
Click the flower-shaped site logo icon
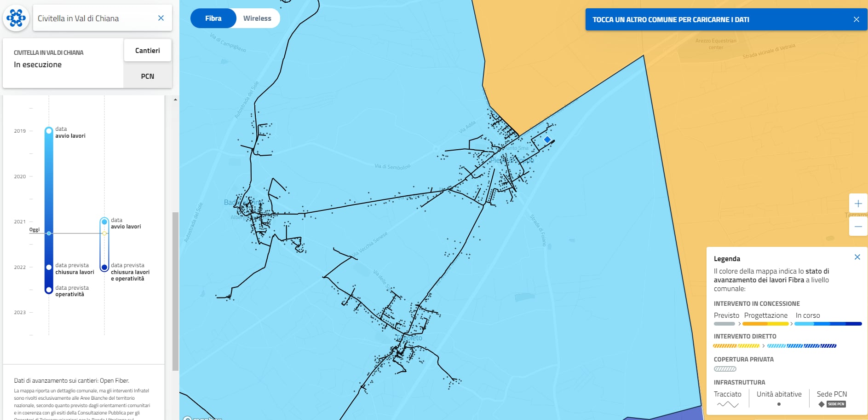[x=16, y=18]
